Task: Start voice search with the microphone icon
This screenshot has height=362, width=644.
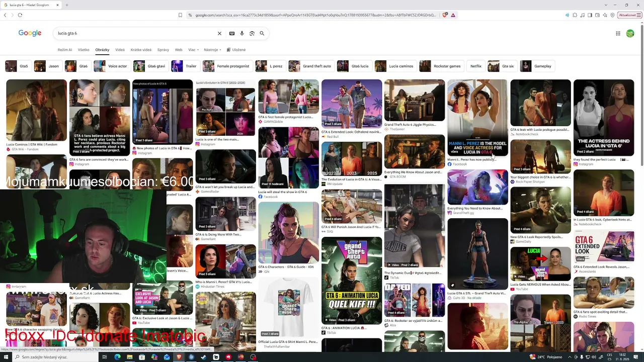Action: [242, 33]
